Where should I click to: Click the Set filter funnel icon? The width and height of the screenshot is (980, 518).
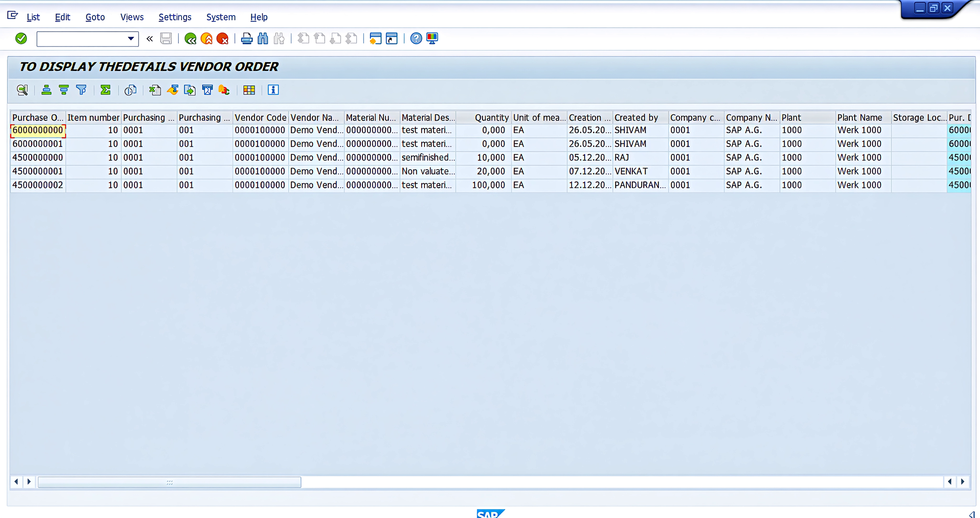[81, 90]
